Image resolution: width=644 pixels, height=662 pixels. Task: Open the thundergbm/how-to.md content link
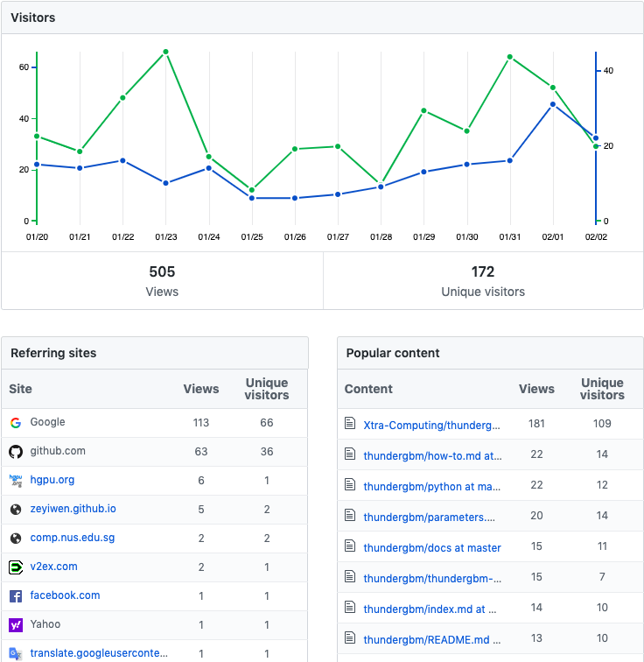[x=433, y=456]
